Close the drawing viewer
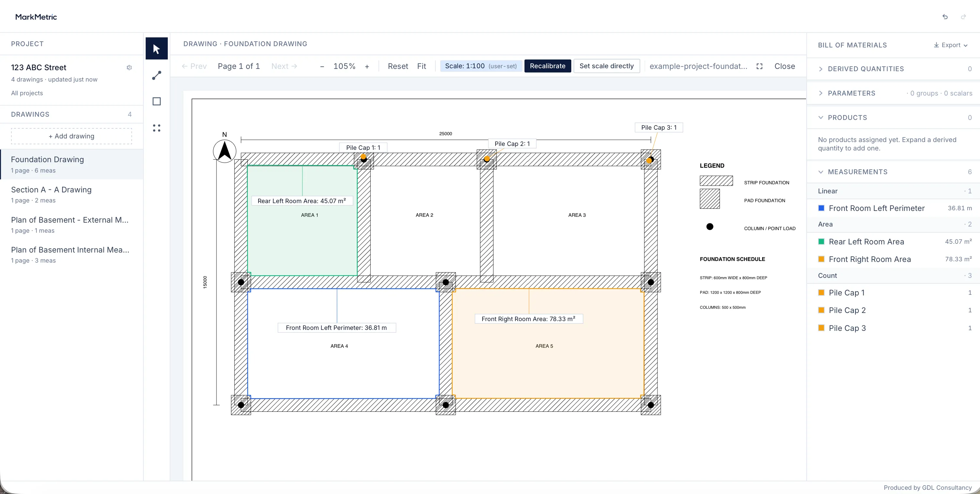 tap(785, 66)
